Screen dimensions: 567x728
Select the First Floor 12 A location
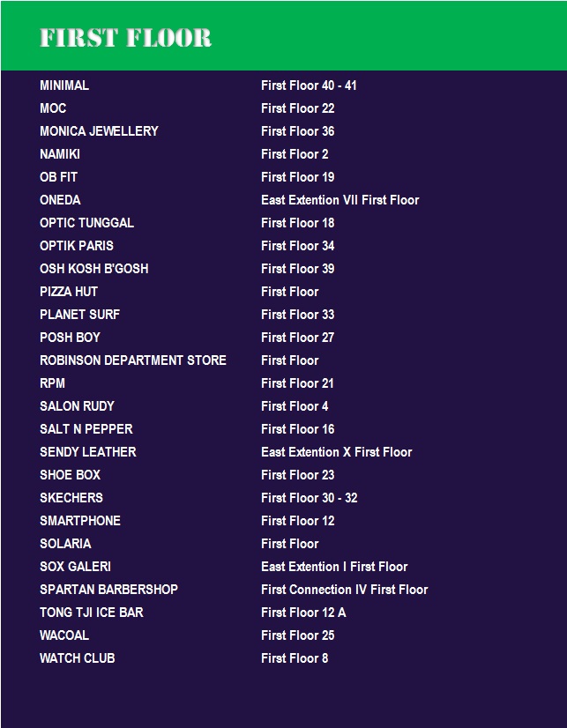click(303, 613)
